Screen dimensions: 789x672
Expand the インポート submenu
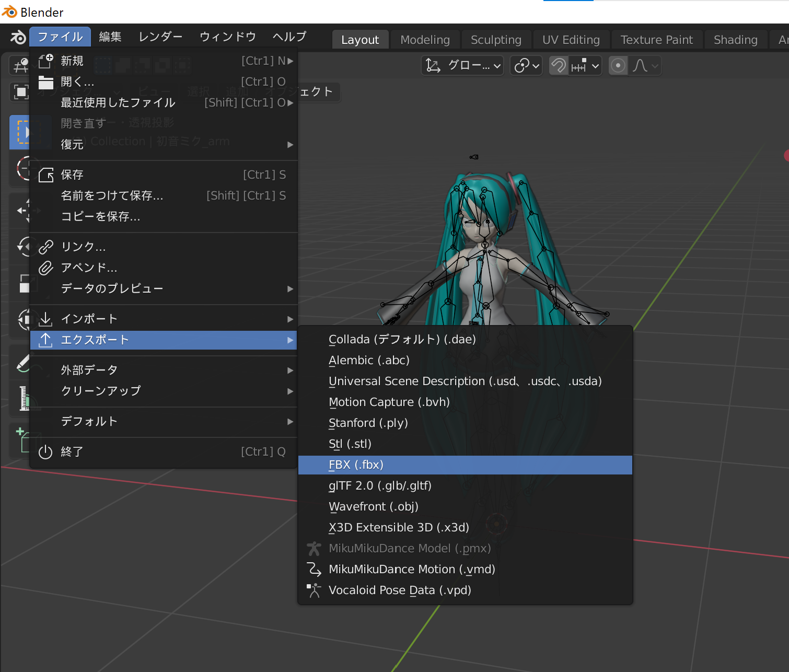[x=164, y=319]
